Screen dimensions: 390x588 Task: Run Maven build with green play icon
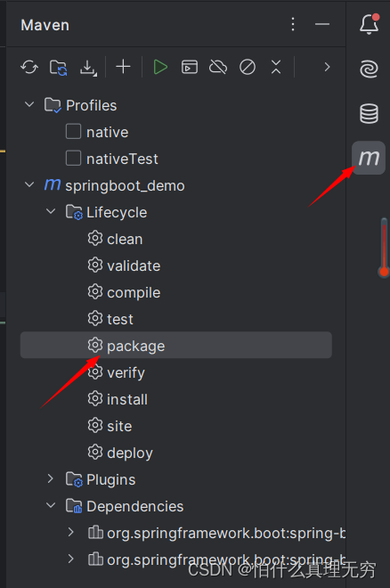pyautogui.click(x=160, y=67)
